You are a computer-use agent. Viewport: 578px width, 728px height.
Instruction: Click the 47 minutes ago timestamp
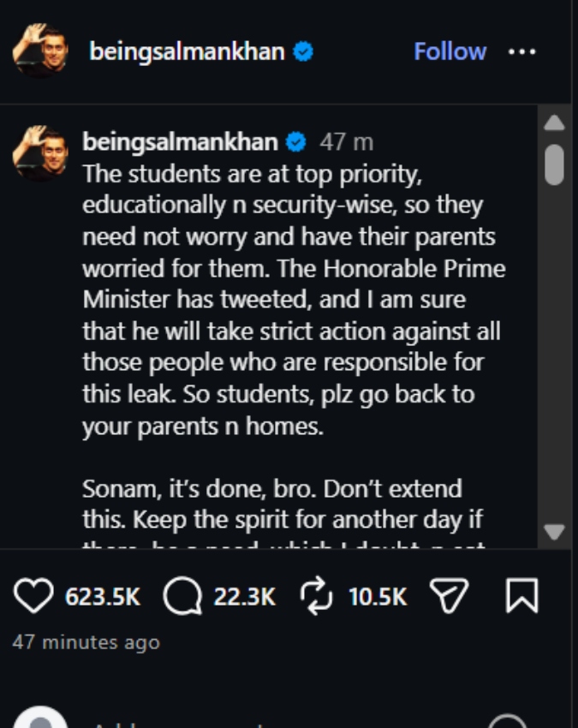coord(86,642)
